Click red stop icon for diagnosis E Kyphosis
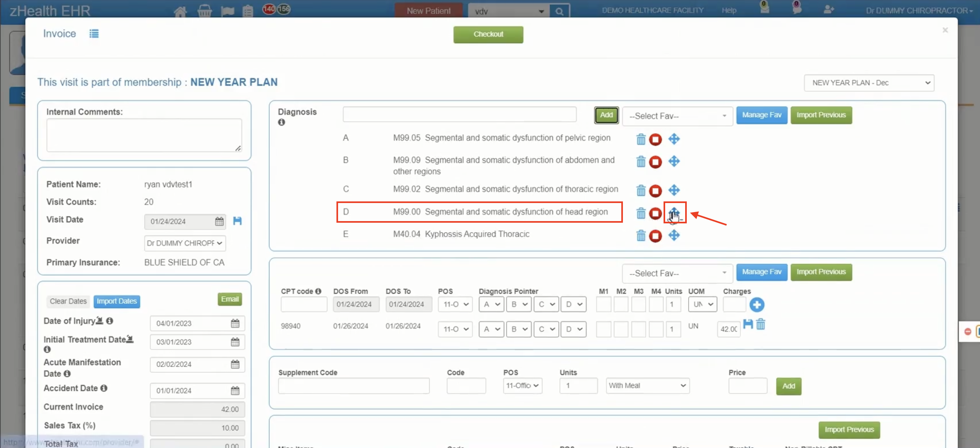This screenshot has width=980, height=448. pyautogui.click(x=655, y=236)
